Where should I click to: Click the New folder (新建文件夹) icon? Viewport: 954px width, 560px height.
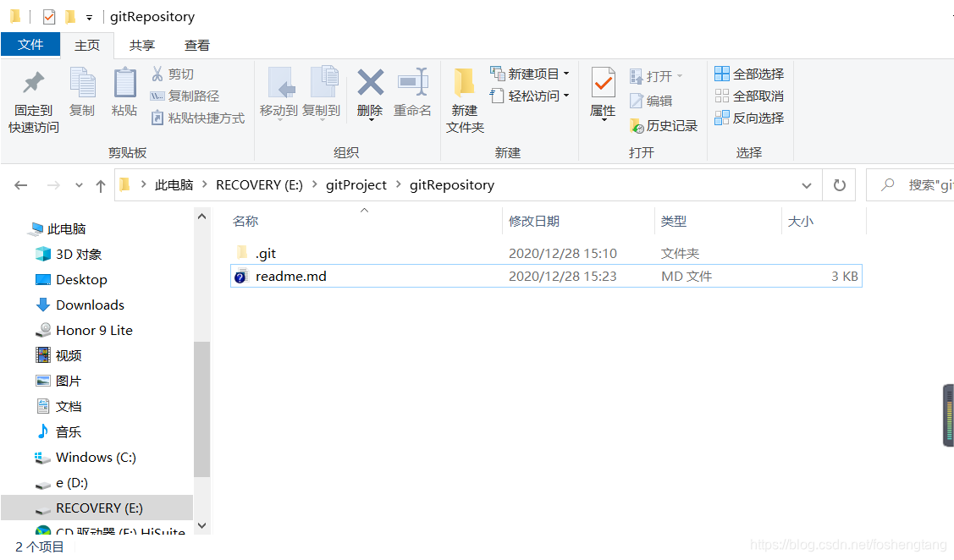(464, 83)
